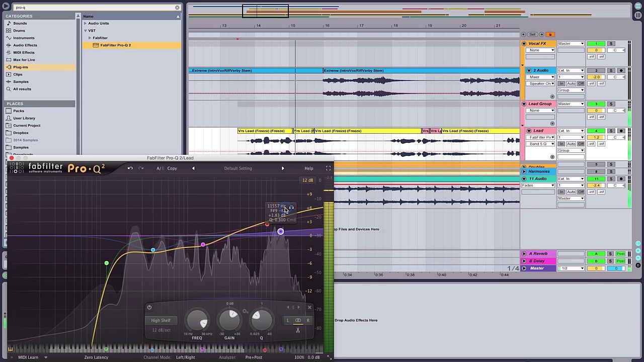Viewport: 644px width, 362px height.
Task: Click the Copy button in Pro-Q 2
Action: tap(172, 168)
